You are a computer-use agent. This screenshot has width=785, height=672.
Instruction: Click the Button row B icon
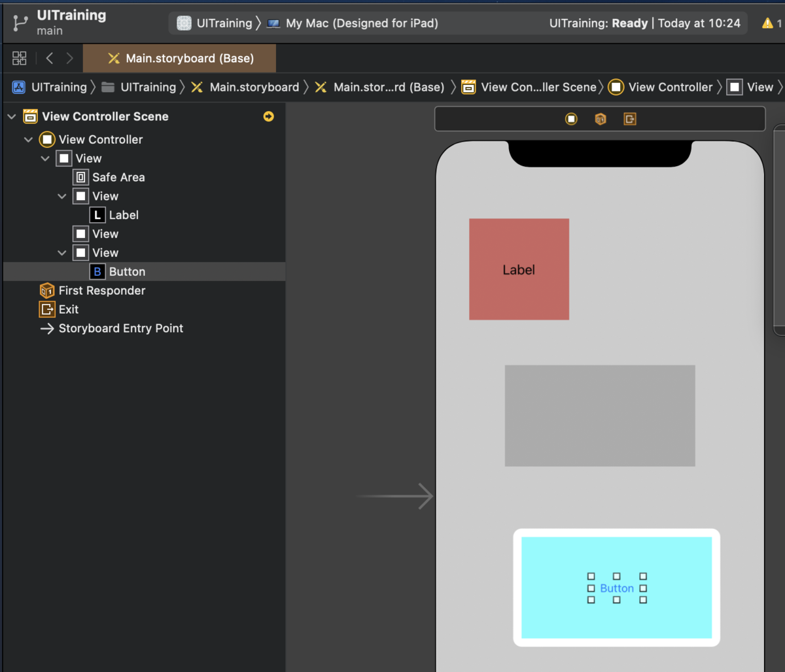[97, 271]
